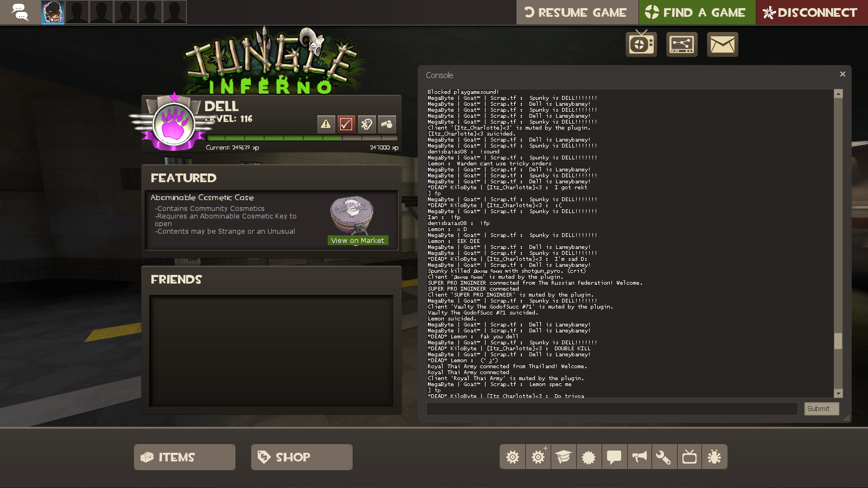Open the training graduation cap icon
This screenshot has width=868, height=488.
pyautogui.click(x=563, y=457)
